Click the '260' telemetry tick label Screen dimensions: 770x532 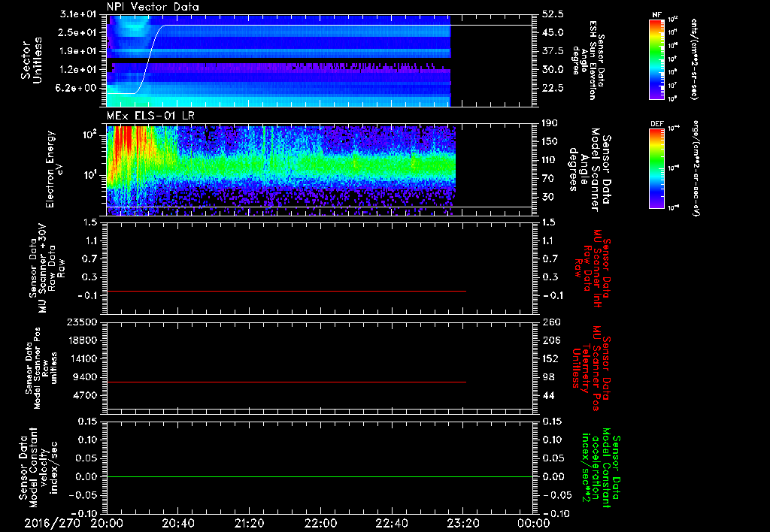coord(550,322)
